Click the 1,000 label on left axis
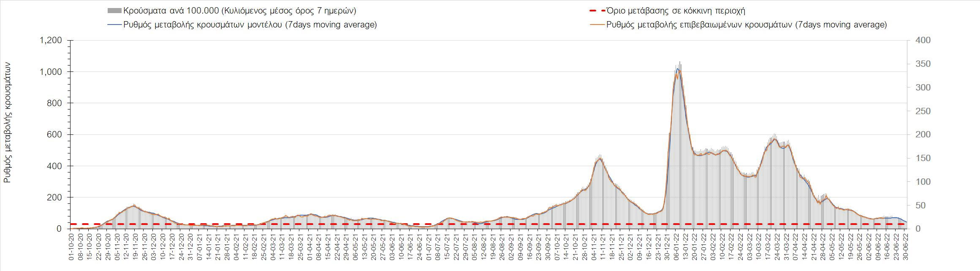Screen dimensions: 980x271 pyautogui.click(x=50, y=72)
